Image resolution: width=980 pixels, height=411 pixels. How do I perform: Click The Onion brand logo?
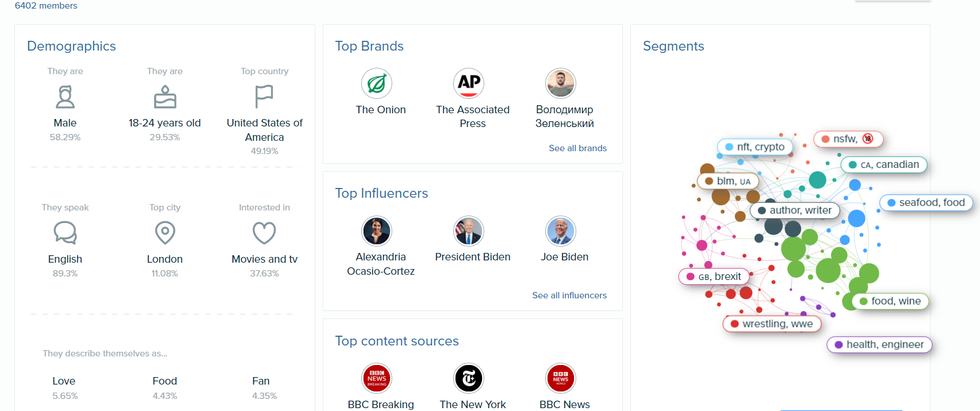point(377,83)
